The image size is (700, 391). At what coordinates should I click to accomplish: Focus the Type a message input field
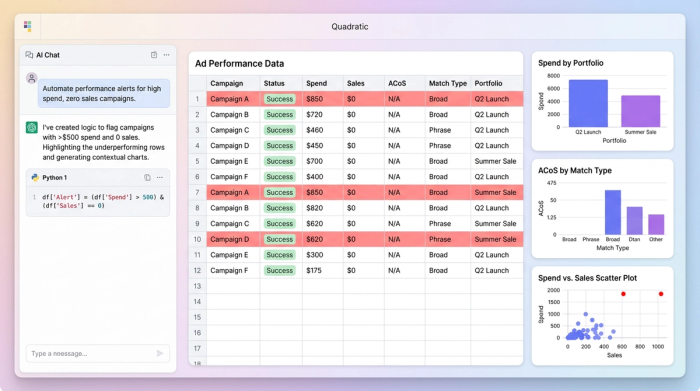(x=98, y=354)
